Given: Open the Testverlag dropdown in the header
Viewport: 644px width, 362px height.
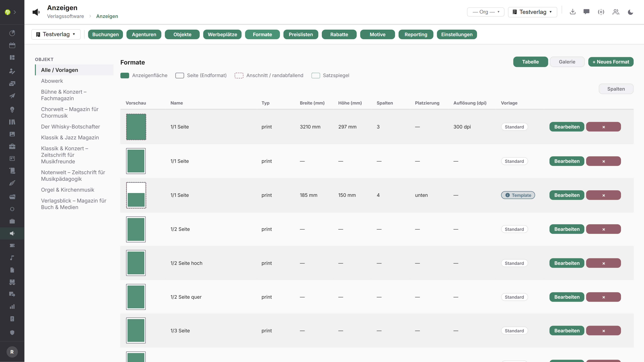Looking at the screenshot, I should pyautogui.click(x=532, y=12).
